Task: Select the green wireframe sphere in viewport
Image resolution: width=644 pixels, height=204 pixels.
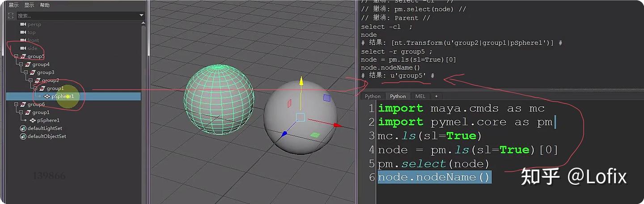Action: tap(219, 99)
